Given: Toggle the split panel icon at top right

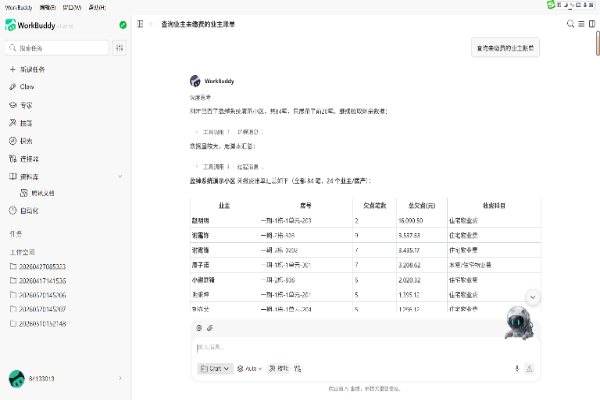Looking at the screenshot, I should pyautogui.click(x=592, y=24).
